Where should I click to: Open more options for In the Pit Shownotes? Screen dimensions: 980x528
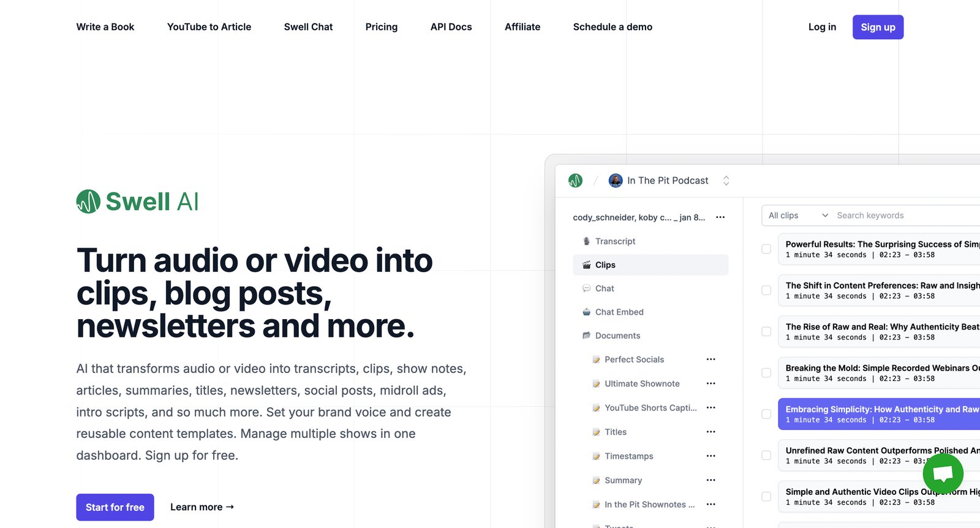pos(710,504)
